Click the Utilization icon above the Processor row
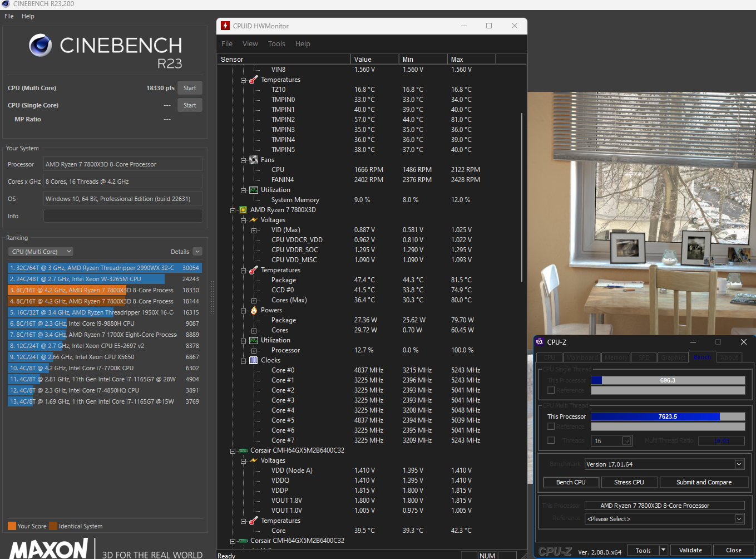756x559 pixels. (x=254, y=340)
